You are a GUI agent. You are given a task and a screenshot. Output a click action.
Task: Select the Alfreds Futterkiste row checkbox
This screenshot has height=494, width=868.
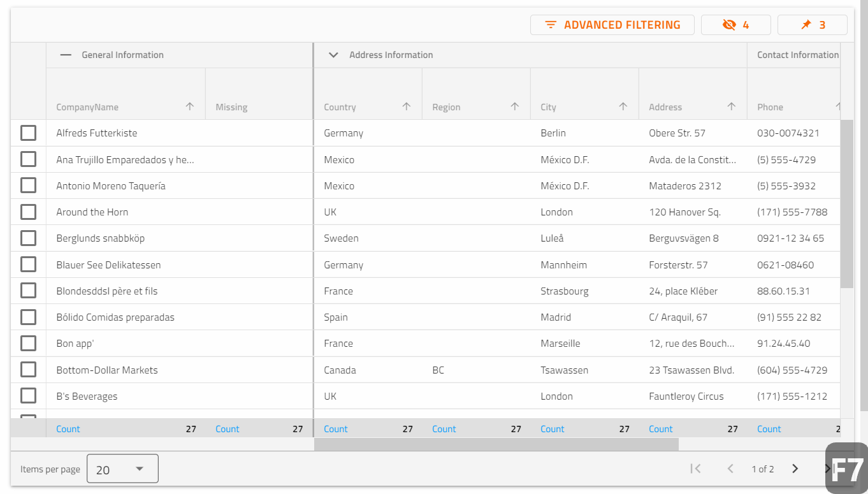28,133
